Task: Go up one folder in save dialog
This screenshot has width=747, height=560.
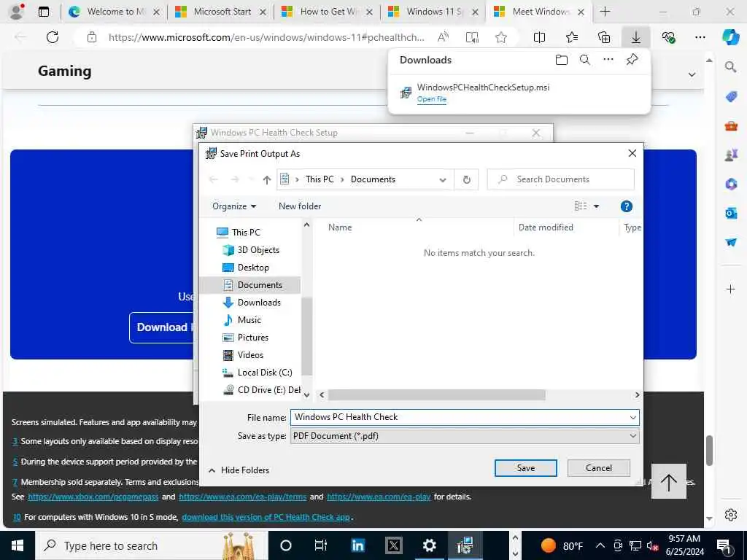Action: (267, 179)
